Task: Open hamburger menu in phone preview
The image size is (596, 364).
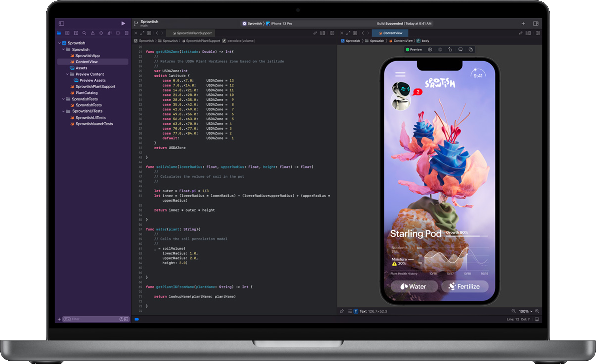Action: pos(400,74)
